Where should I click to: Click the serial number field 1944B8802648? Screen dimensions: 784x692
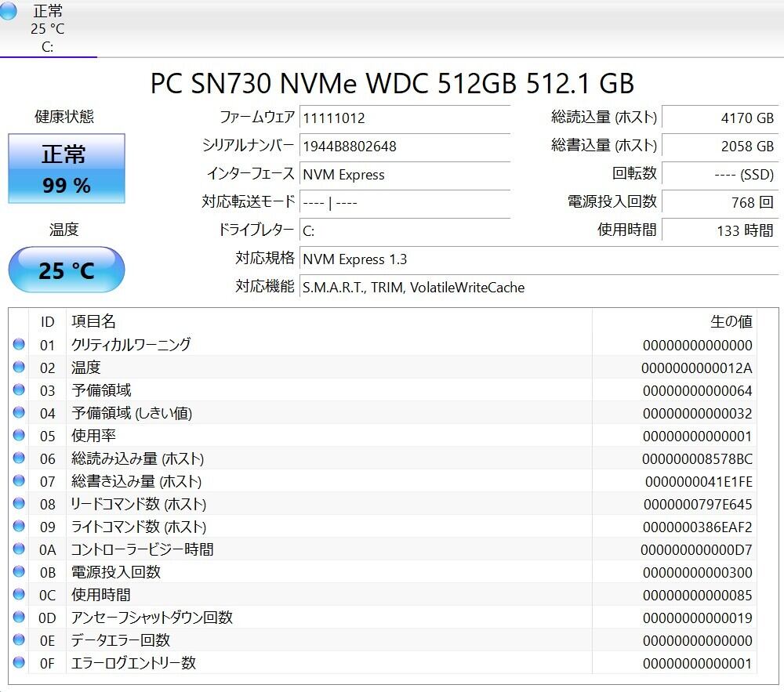(x=405, y=146)
